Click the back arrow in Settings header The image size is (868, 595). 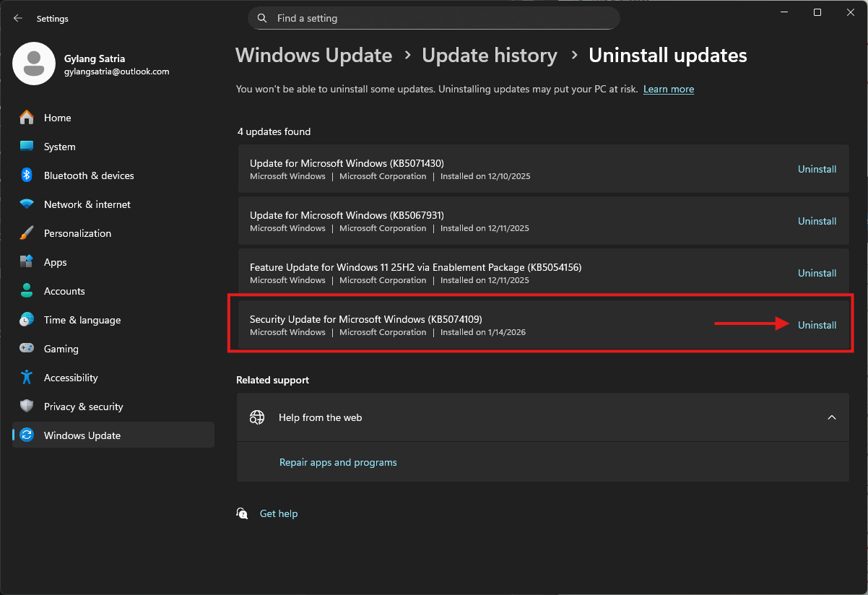[18, 19]
